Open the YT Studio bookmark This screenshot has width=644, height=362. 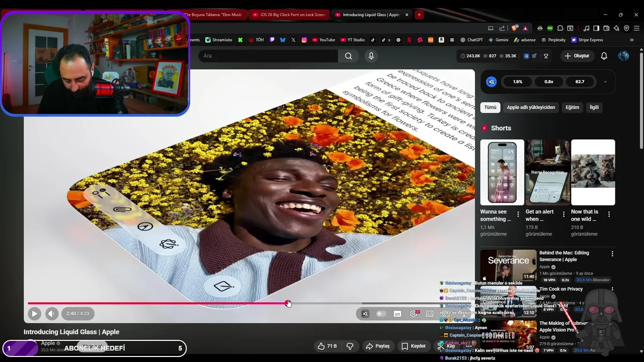[353, 40]
